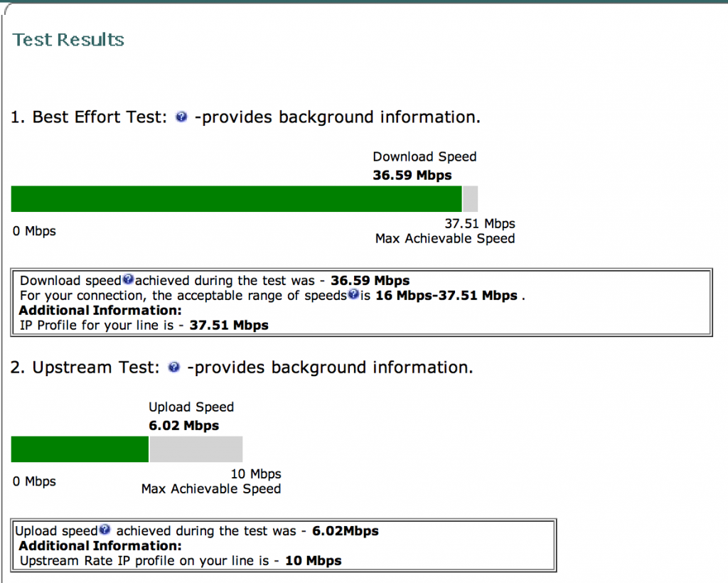Open the help icon after 'Upload speed'

105,530
